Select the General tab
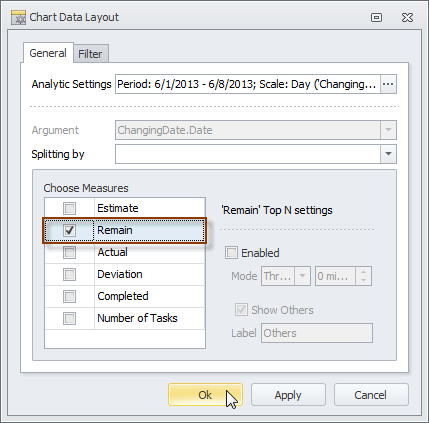 click(x=48, y=53)
